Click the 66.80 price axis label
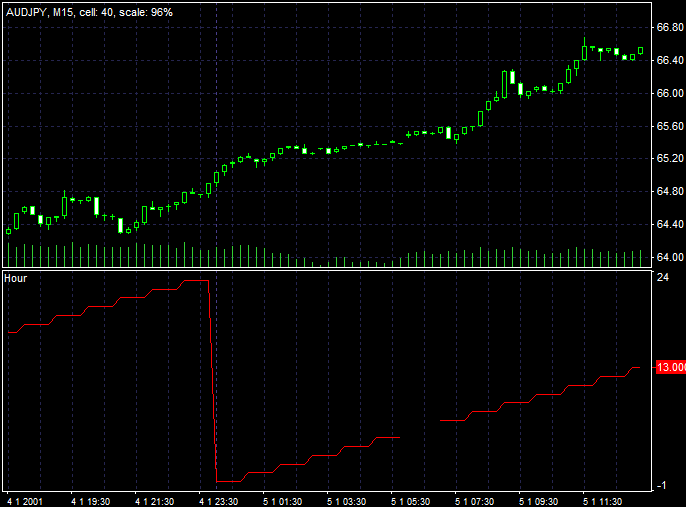This screenshot has height=507, width=686. (x=670, y=28)
